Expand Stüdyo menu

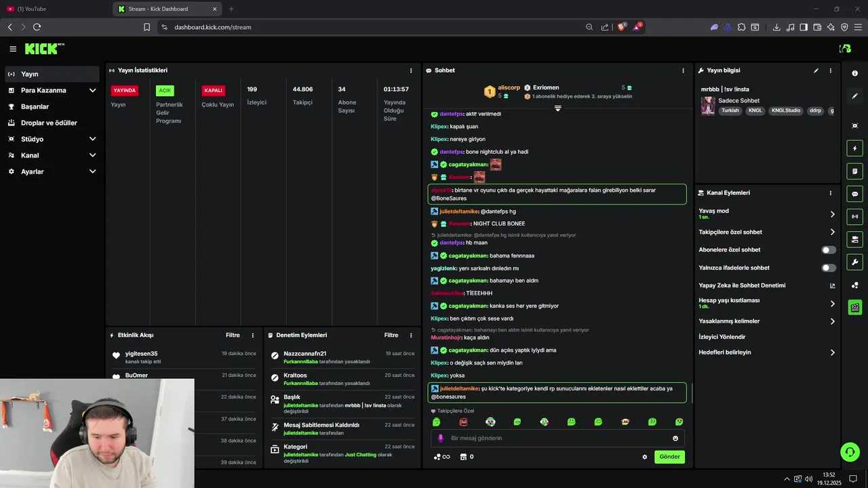click(52, 139)
